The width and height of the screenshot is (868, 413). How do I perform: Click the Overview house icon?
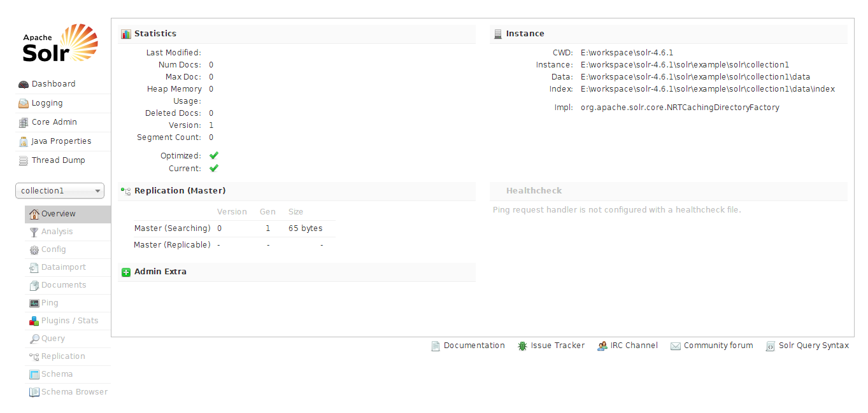pos(34,214)
